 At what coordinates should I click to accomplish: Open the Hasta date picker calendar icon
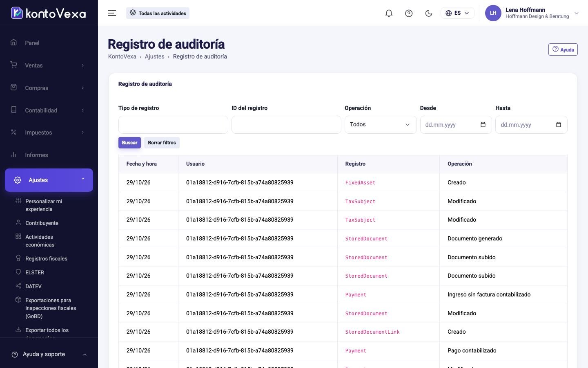click(x=559, y=125)
